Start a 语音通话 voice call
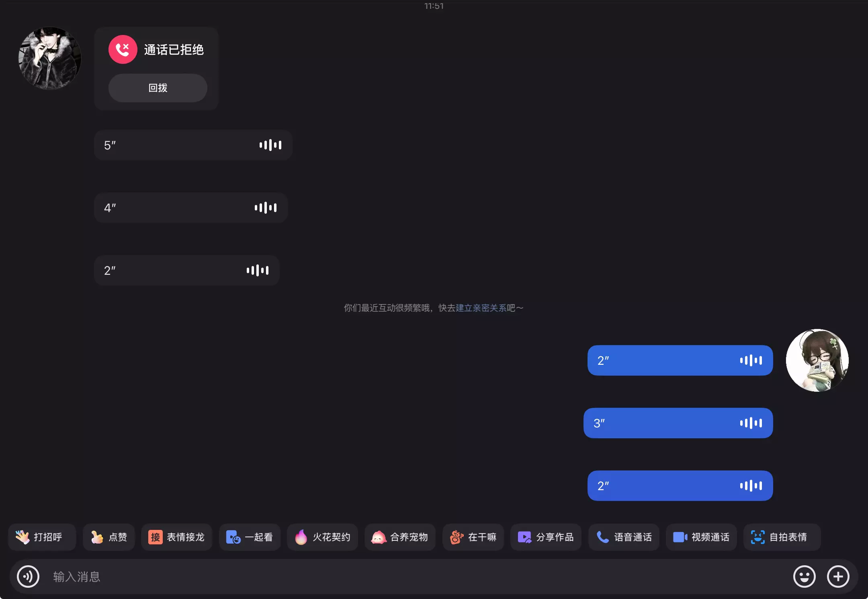Screen dimensions: 868x599 click(624, 537)
